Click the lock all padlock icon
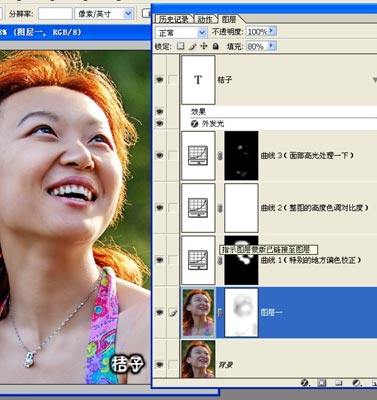 pyautogui.click(x=216, y=46)
